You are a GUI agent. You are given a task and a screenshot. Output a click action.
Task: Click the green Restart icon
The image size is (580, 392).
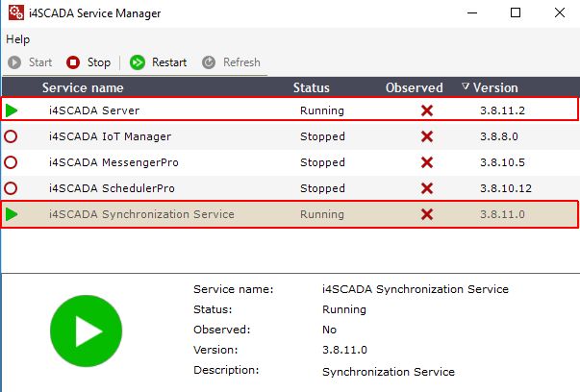138,62
